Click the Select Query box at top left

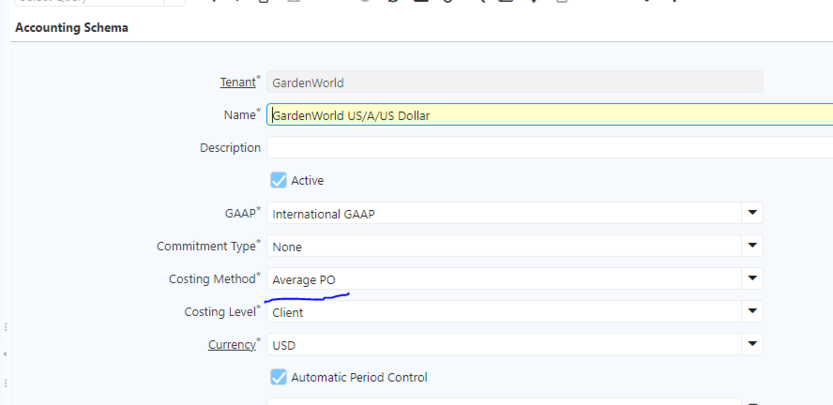tap(80, 2)
